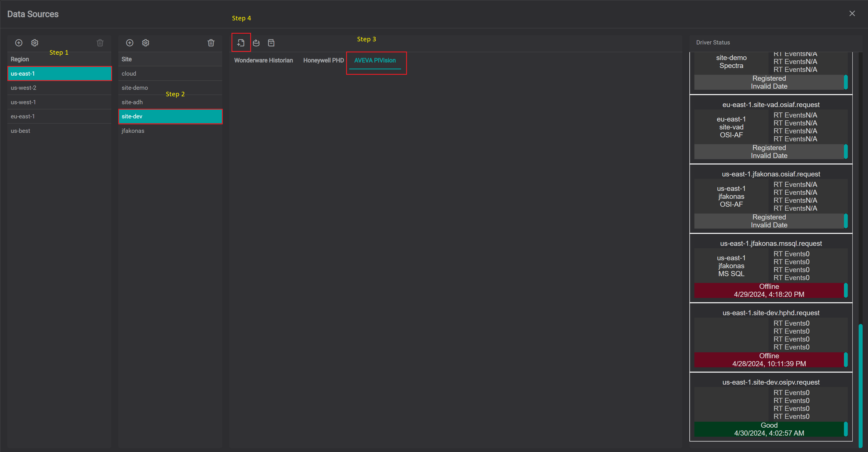This screenshot has width=868, height=452.
Task: Open eu-east-1.site-vad.osiaf.request driver card
Action: [771, 129]
